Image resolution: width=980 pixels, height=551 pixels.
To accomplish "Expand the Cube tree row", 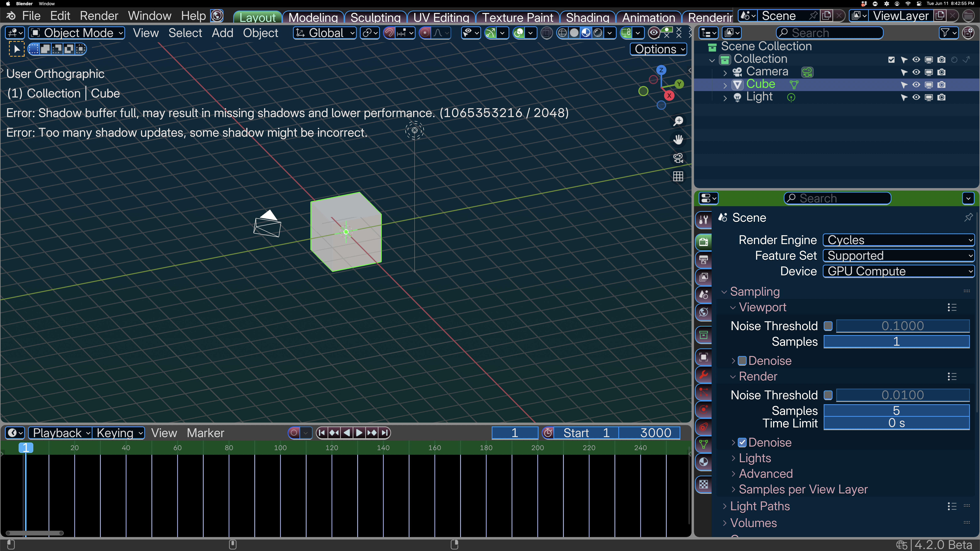I will coord(725,85).
